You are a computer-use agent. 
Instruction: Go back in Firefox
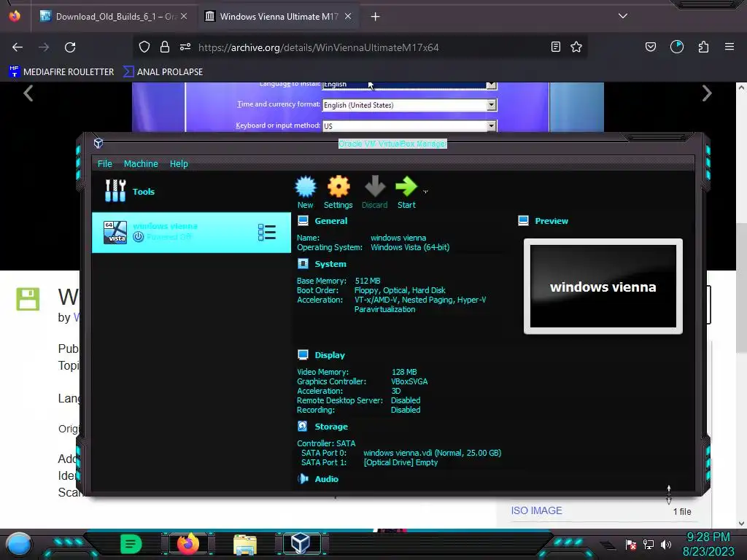(x=18, y=47)
